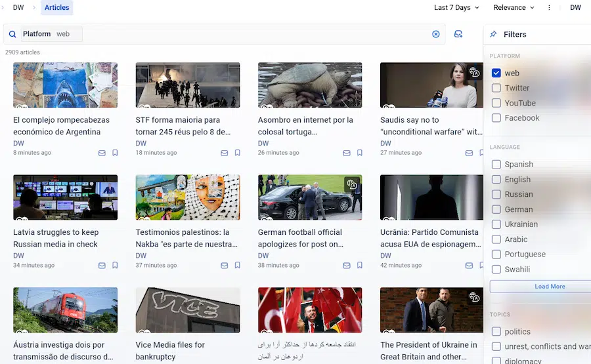Viewport: 591px width, 364px height.
Task: Open the Relevance sort dropdown
Action: point(514,7)
